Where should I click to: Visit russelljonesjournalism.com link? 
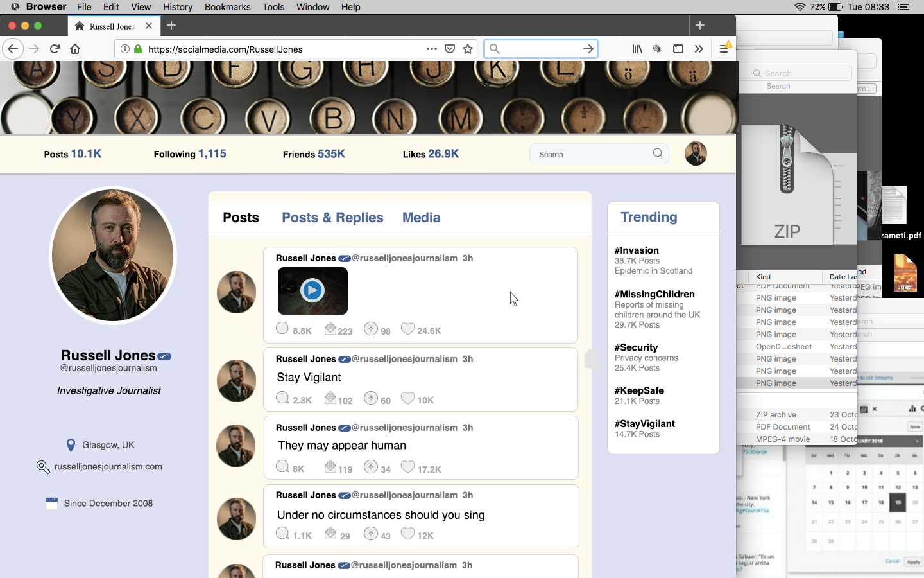(x=108, y=467)
